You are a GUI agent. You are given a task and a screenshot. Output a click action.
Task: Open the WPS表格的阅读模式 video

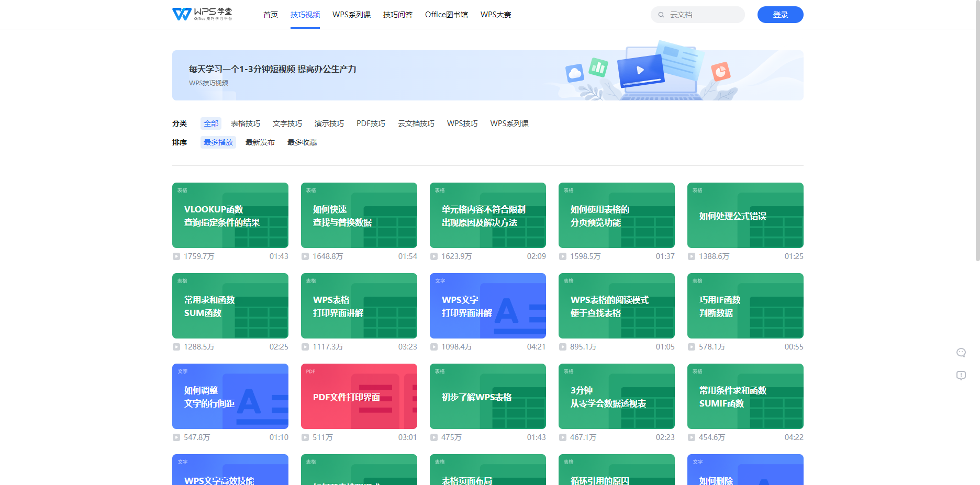pos(617,306)
